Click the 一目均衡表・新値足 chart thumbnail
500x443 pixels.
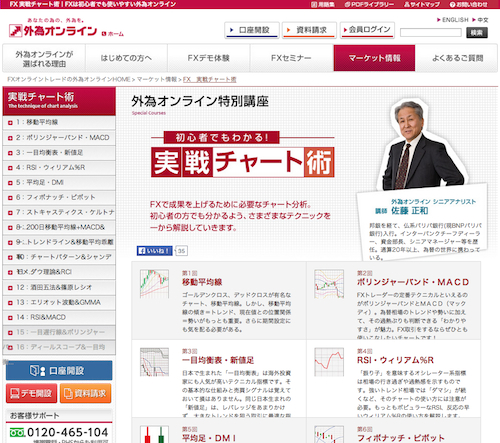(x=154, y=362)
